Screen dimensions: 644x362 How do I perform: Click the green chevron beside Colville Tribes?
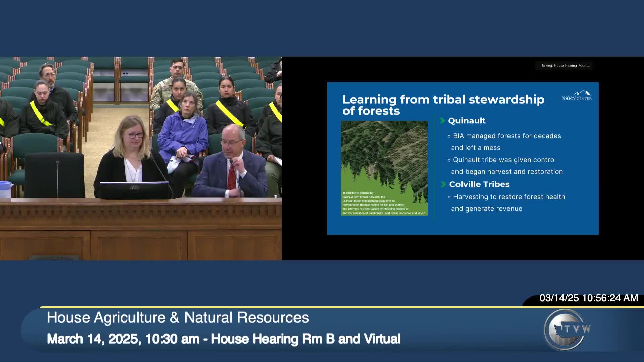[x=443, y=184]
